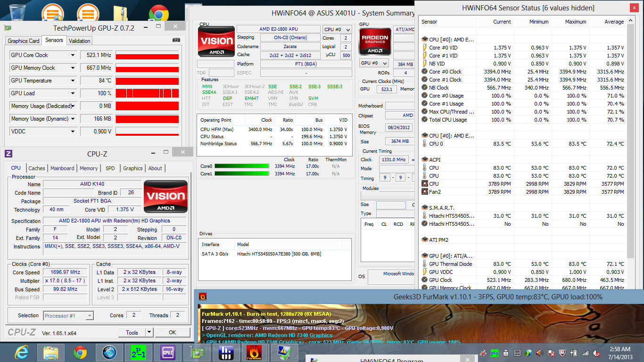Open Recycle Bin on the desktop
Viewport: 644px width, 362px height.
click(17, 12)
